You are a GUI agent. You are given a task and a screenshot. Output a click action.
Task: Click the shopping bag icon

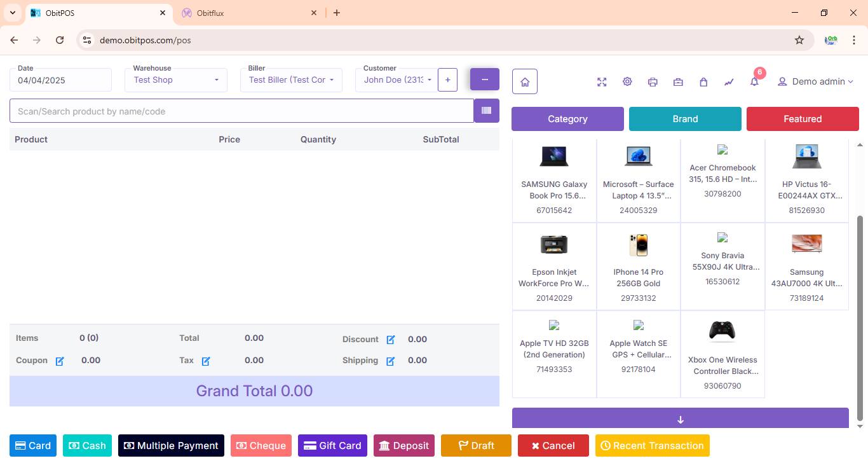point(703,82)
